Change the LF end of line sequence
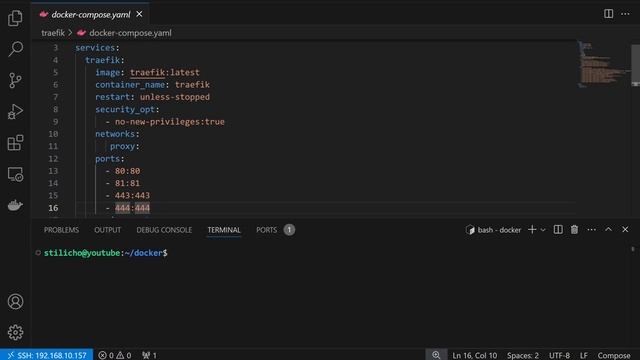 (x=584, y=356)
